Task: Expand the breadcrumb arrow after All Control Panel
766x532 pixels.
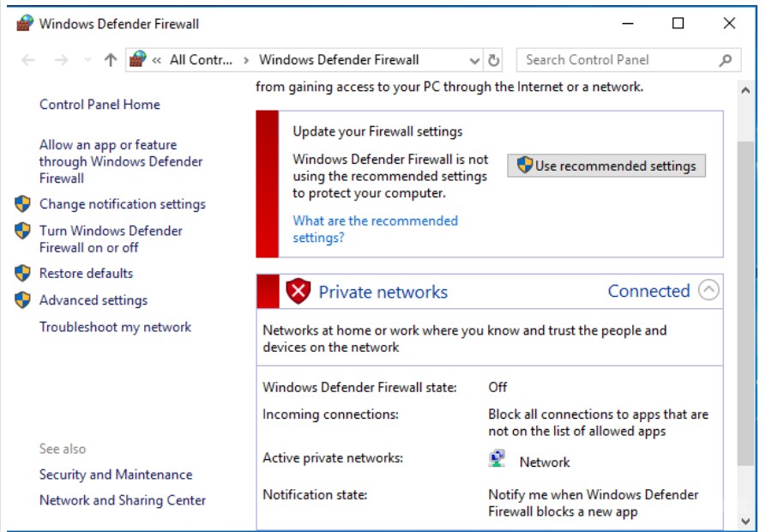Action: point(246,60)
